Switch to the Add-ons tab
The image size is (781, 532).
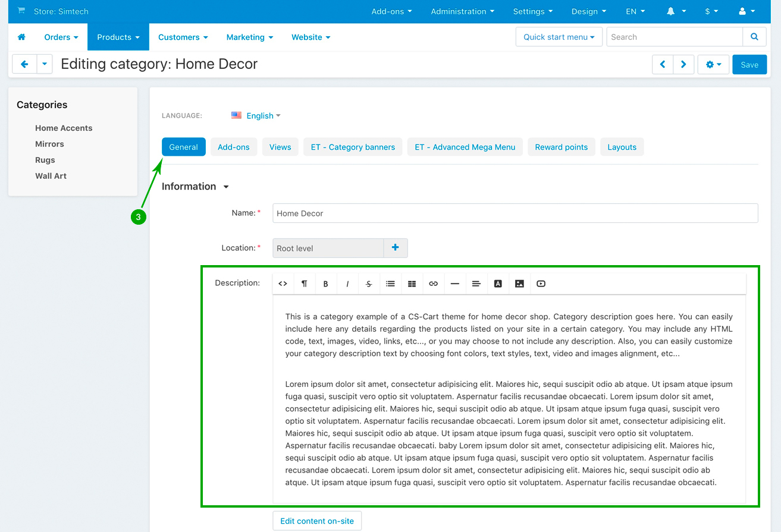click(x=233, y=147)
